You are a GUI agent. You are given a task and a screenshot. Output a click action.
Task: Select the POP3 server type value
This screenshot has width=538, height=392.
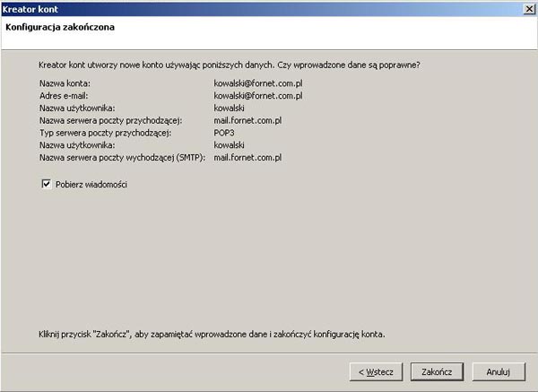point(224,132)
